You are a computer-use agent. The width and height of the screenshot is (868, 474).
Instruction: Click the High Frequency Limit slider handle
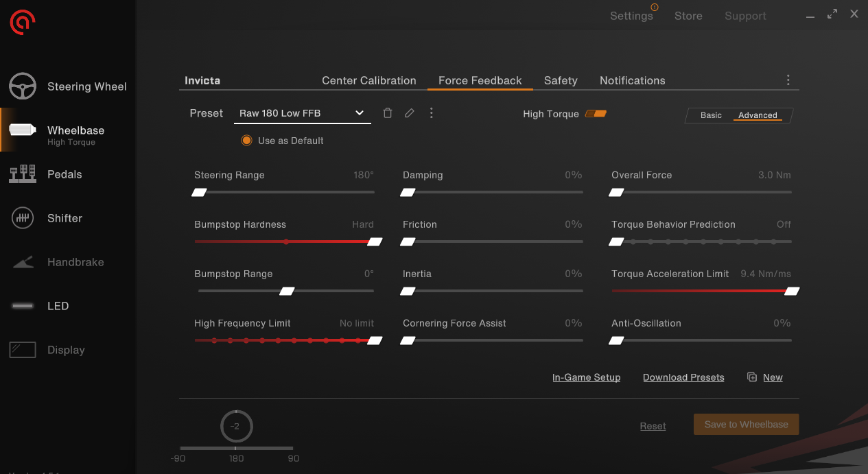pyautogui.click(x=375, y=341)
